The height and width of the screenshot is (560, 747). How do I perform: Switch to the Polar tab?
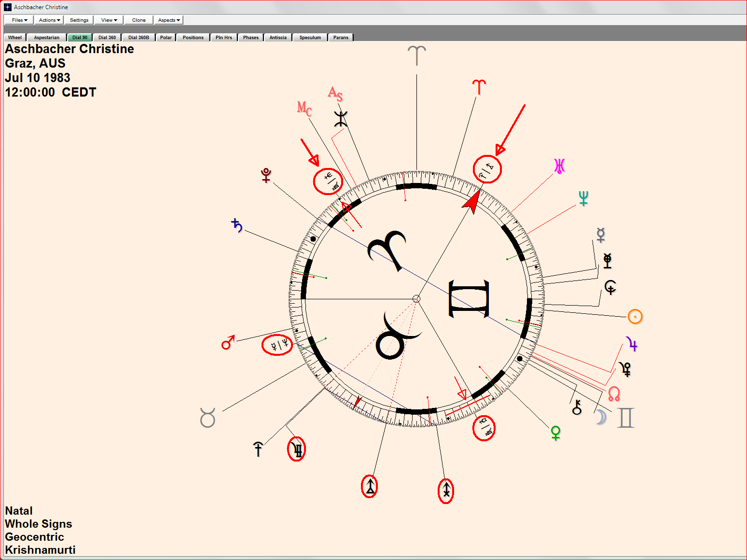166,37
